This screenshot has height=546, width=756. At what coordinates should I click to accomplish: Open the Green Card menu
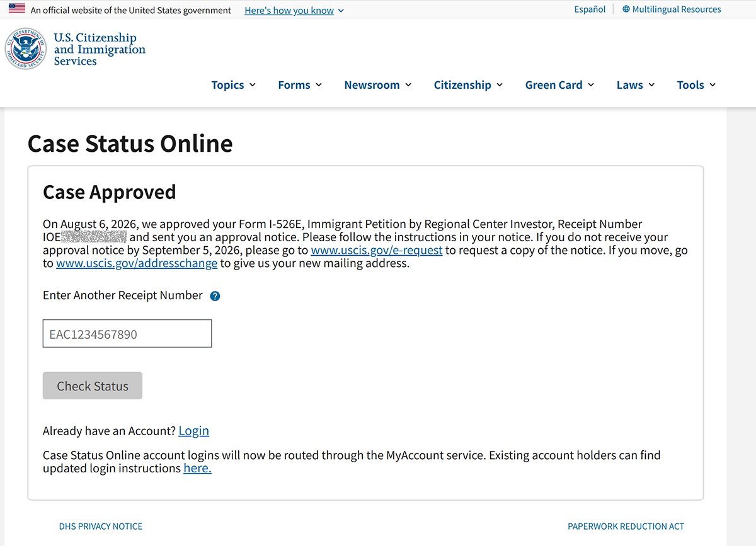pyautogui.click(x=560, y=85)
